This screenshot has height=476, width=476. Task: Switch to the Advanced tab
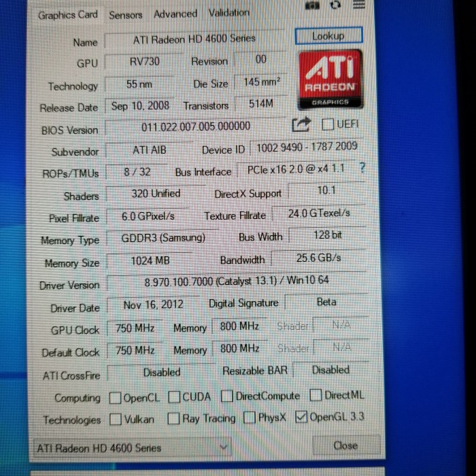click(x=175, y=14)
